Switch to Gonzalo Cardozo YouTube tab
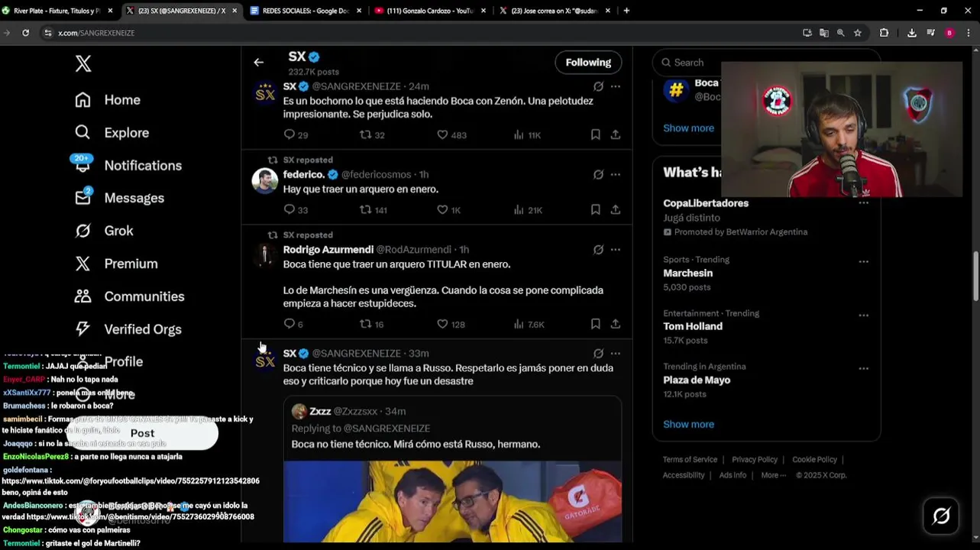Image resolution: width=980 pixels, height=550 pixels. 430,11
